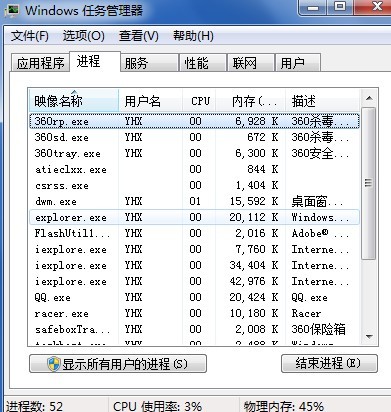Click the shield icon on show-all-users button
The image size is (391, 412).
53,364
